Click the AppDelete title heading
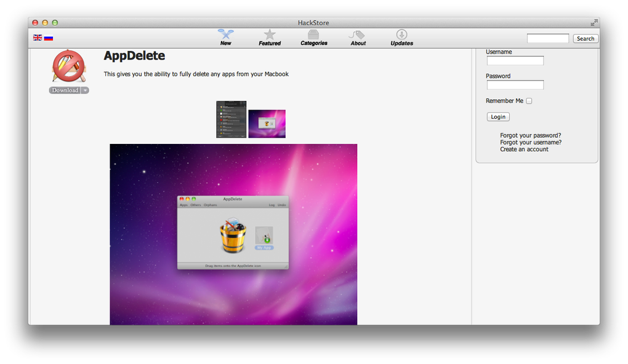This screenshot has width=628, height=364. [x=134, y=55]
